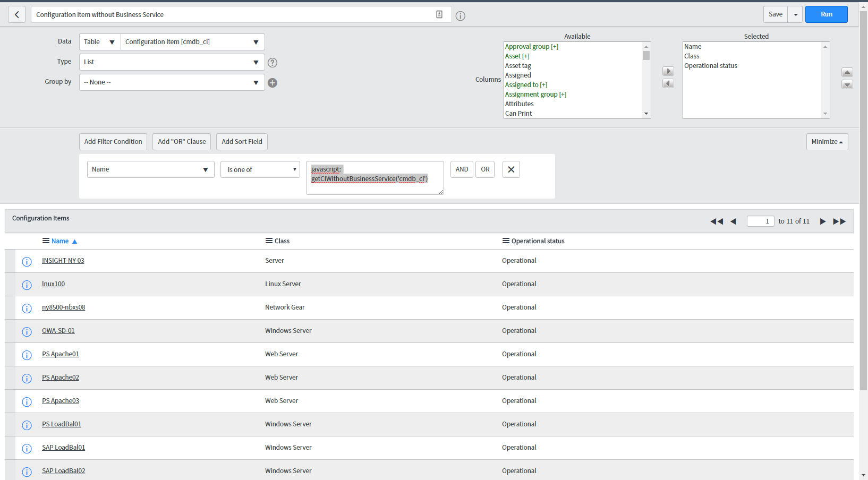The height and width of the screenshot is (480, 868).
Task: Add another Group by field via green plus
Action: (x=273, y=82)
